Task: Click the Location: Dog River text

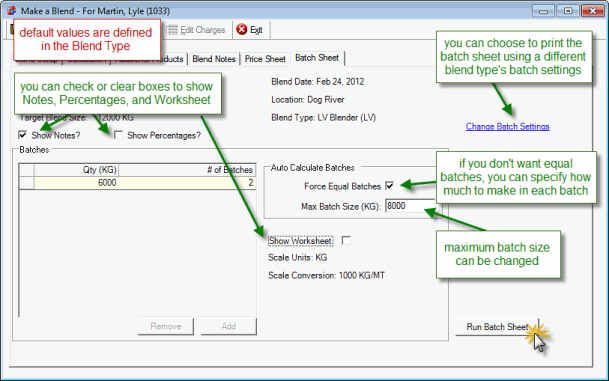Action: click(308, 100)
